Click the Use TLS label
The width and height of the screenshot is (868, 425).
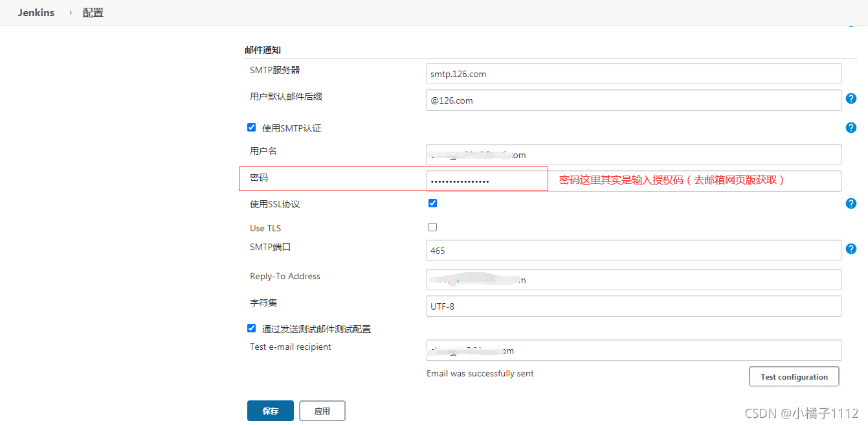tap(265, 228)
